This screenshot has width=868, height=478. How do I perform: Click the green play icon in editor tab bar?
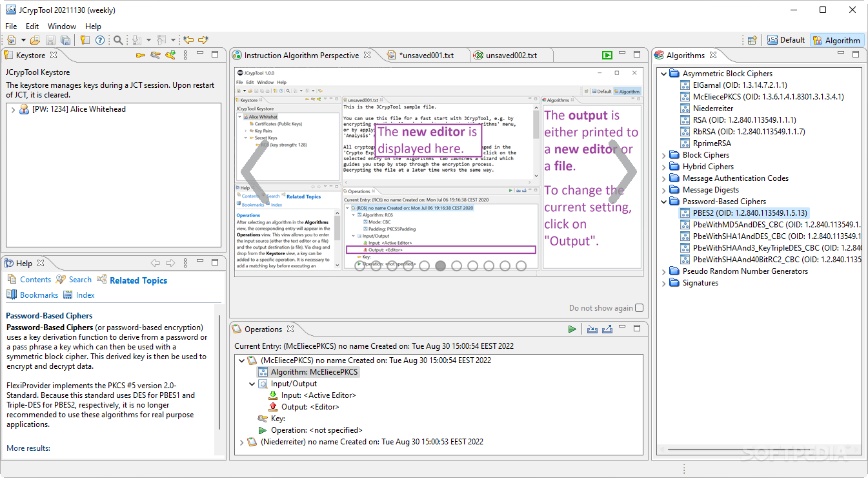(x=607, y=56)
